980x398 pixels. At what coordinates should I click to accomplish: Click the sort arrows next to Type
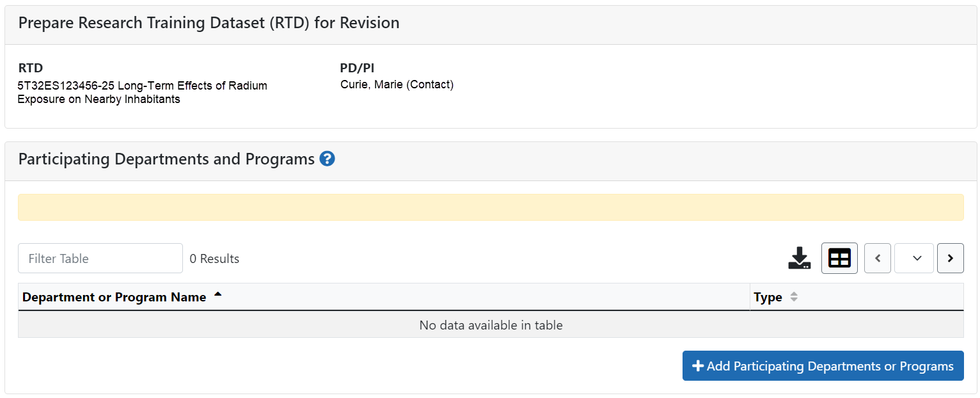(x=794, y=298)
